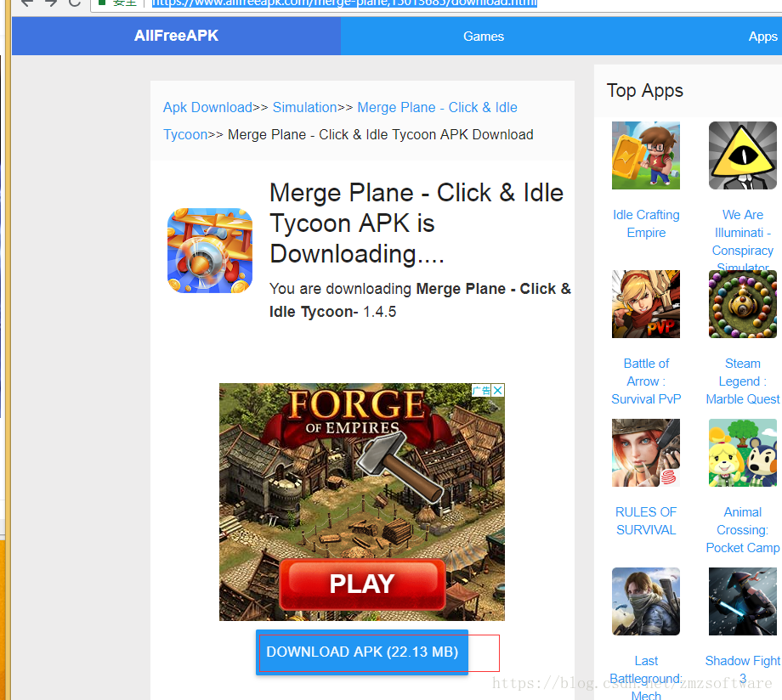Click the browser forward arrow
The image size is (782, 700).
(50, 3)
